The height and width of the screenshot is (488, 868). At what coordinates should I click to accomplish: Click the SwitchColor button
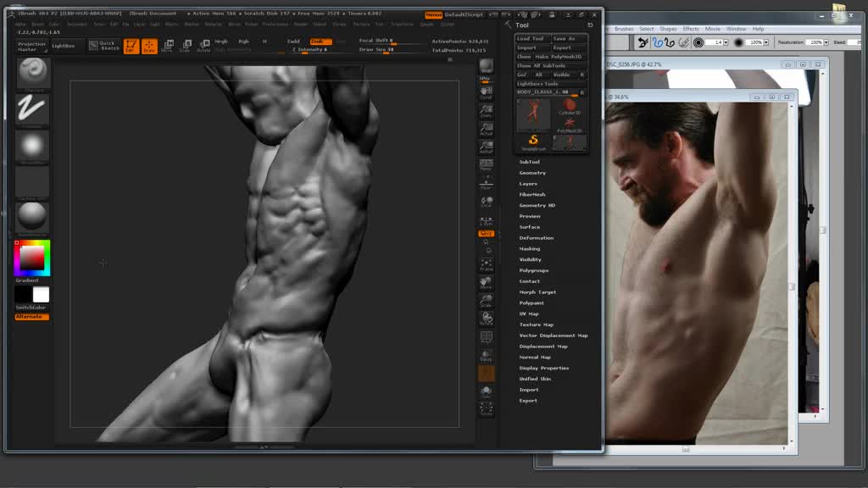(x=31, y=308)
